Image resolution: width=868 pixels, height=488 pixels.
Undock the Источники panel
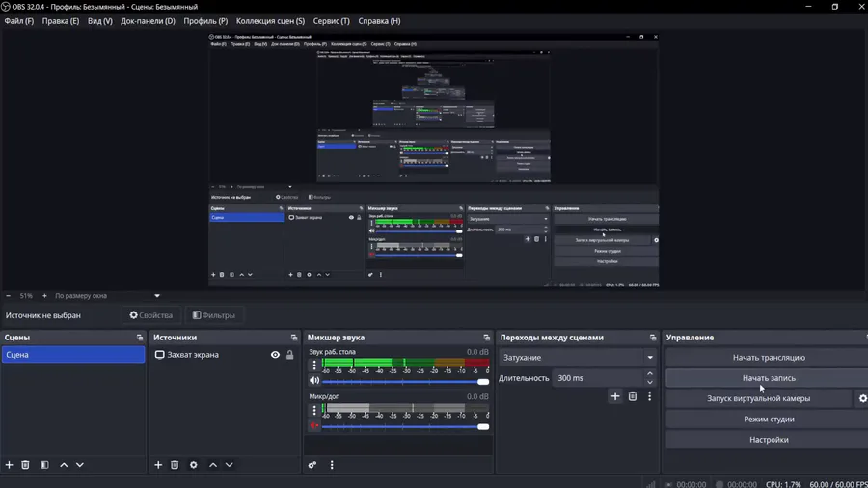(x=294, y=338)
